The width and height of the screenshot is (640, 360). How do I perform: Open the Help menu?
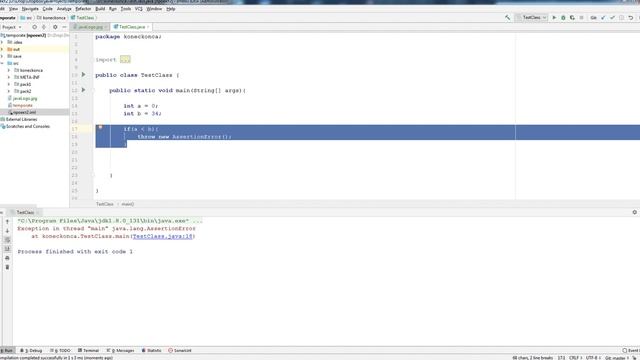point(171,9)
